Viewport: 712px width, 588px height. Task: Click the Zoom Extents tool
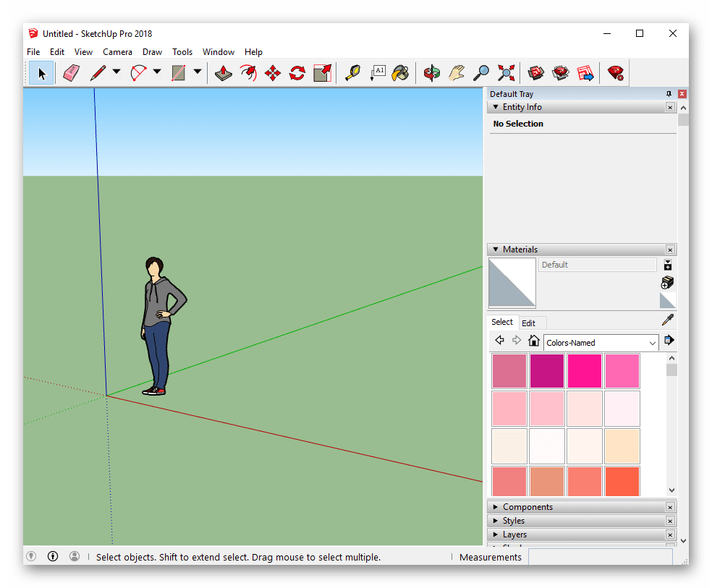pyautogui.click(x=506, y=73)
